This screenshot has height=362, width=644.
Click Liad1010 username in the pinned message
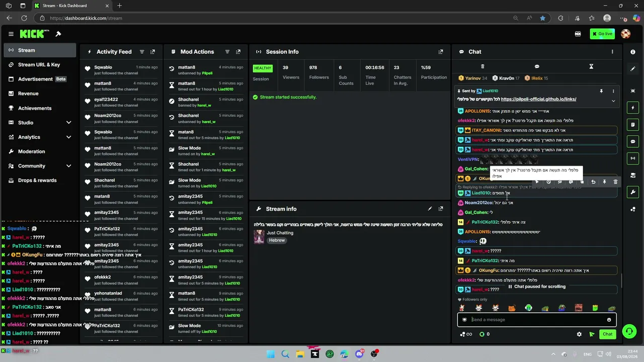coord(490,92)
